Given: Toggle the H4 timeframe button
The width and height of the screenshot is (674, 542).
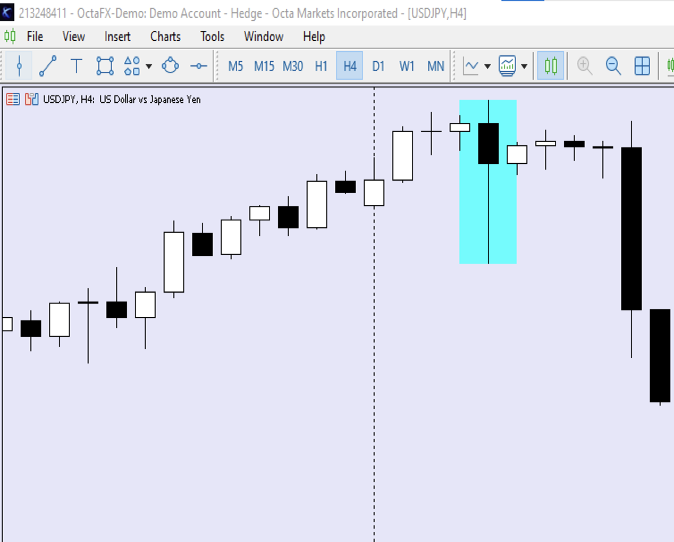Looking at the screenshot, I should [349, 66].
